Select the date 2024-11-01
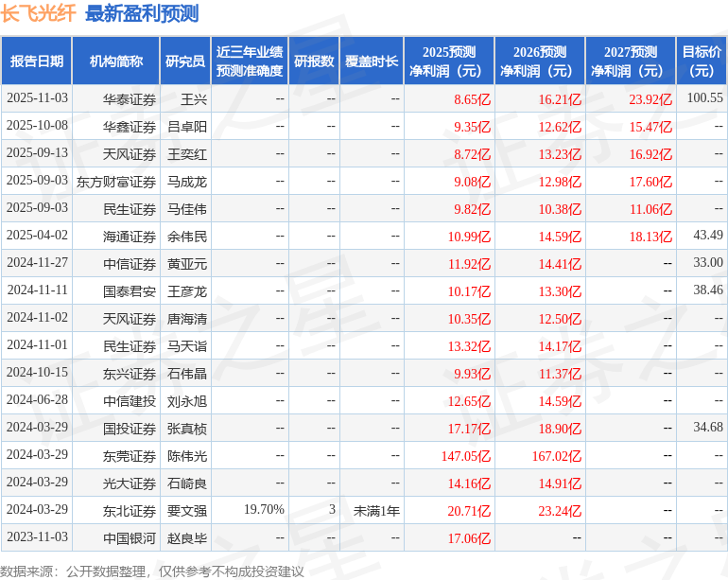The height and width of the screenshot is (580, 728). click(x=37, y=344)
